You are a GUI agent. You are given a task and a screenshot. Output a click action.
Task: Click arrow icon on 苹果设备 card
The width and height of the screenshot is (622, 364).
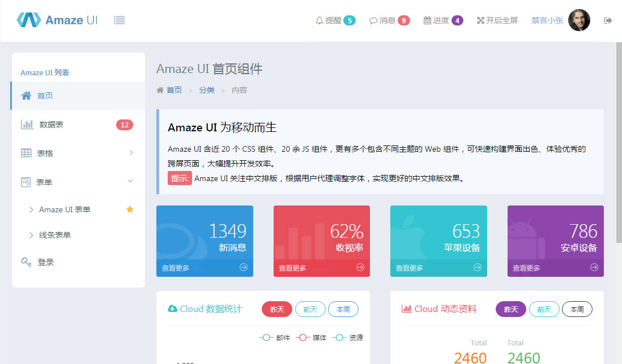(478, 267)
